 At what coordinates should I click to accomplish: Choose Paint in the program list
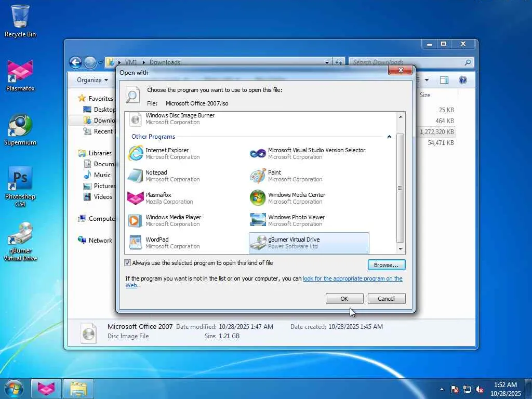pyautogui.click(x=286, y=176)
